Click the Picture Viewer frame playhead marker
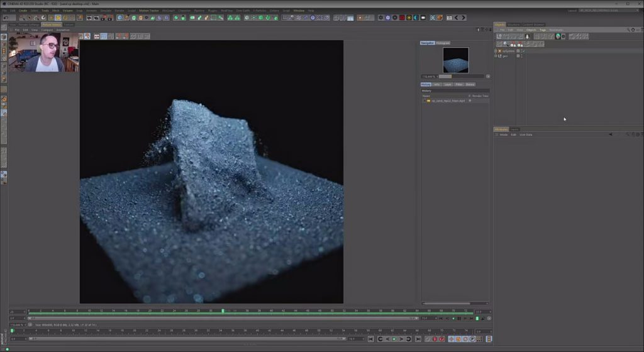Screen dimensions: 644x352 223,311
